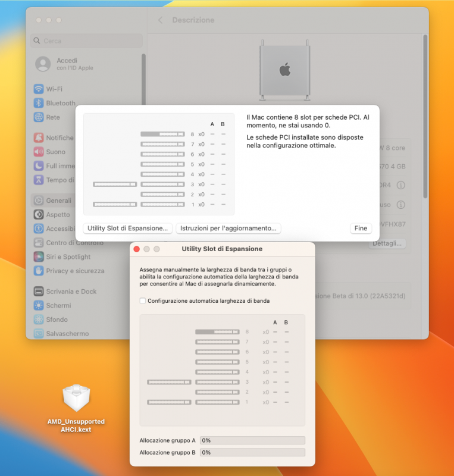454x476 pixels.
Task: Click the Siri e Spotlight icon
Action: point(39,257)
